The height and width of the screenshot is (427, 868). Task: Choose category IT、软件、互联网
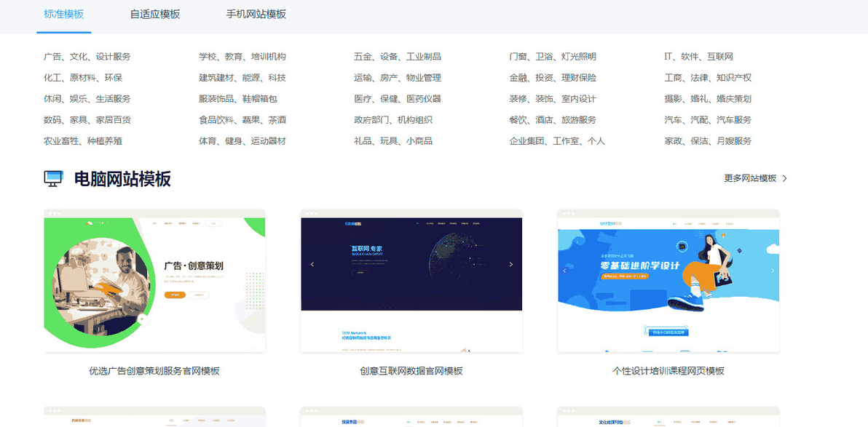pos(698,57)
